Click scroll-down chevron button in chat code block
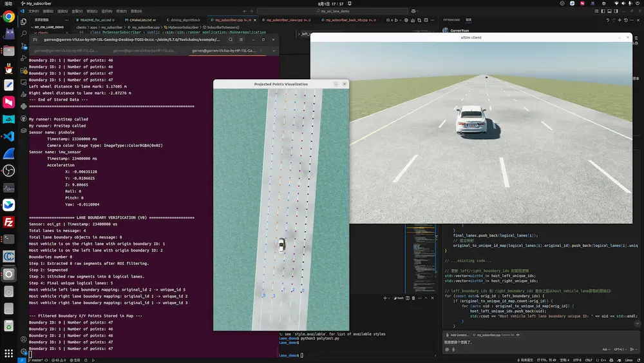 (x=637, y=324)
